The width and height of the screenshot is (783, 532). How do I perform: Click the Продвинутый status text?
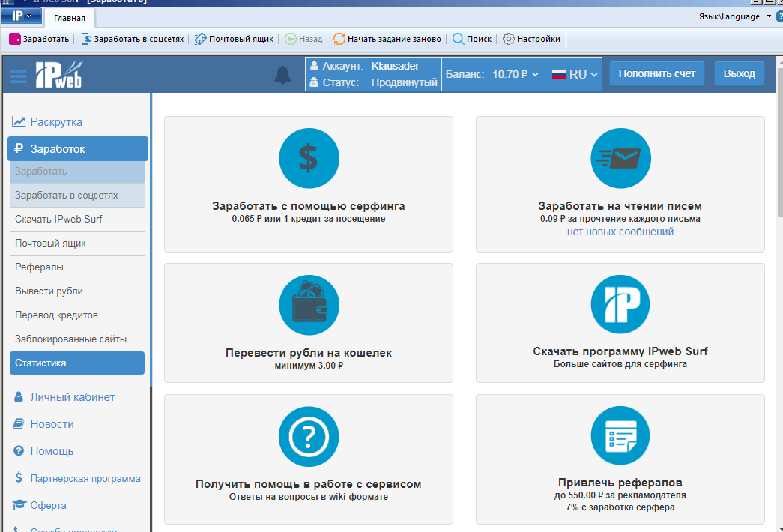(404, 82)
